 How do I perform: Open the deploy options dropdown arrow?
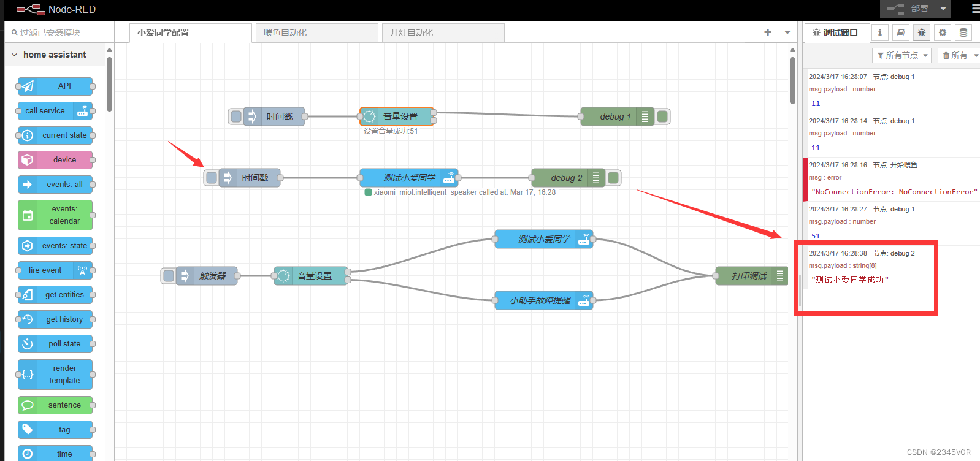943,9
